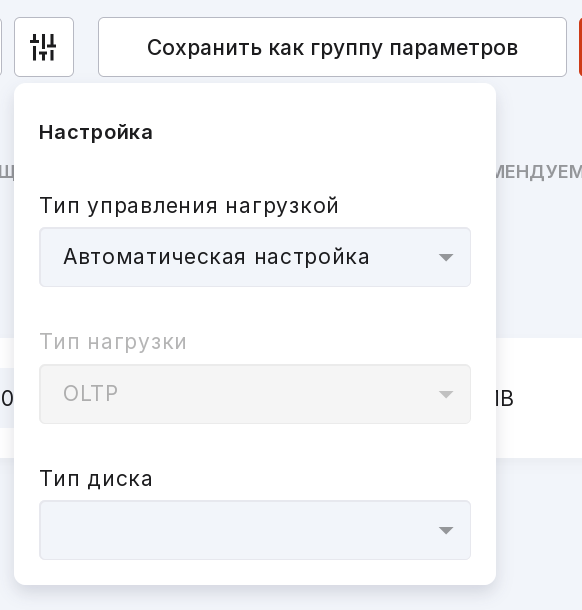Click the caret arrow in 'Тип диска' field

446,531
